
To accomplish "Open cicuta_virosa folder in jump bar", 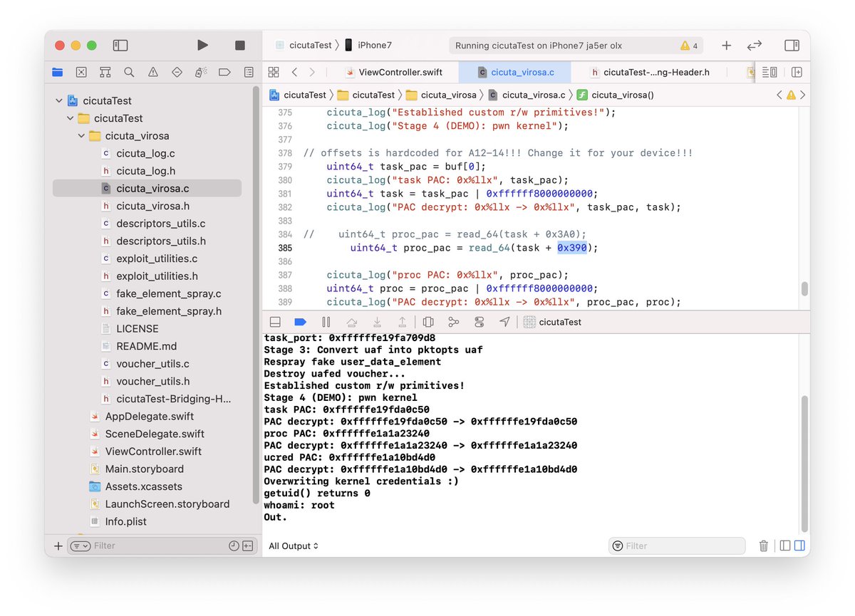I will coord(442,95).
